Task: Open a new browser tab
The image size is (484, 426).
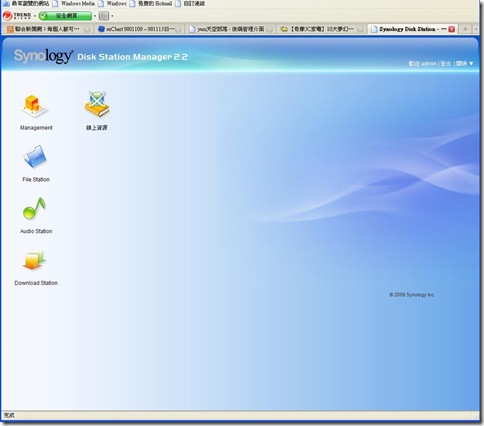Action: [465, 29]
